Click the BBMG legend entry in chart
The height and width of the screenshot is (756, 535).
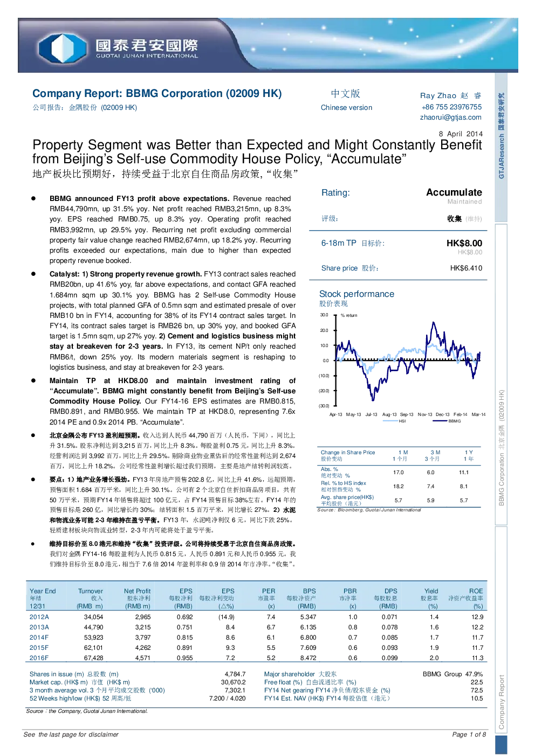(447, 421)
